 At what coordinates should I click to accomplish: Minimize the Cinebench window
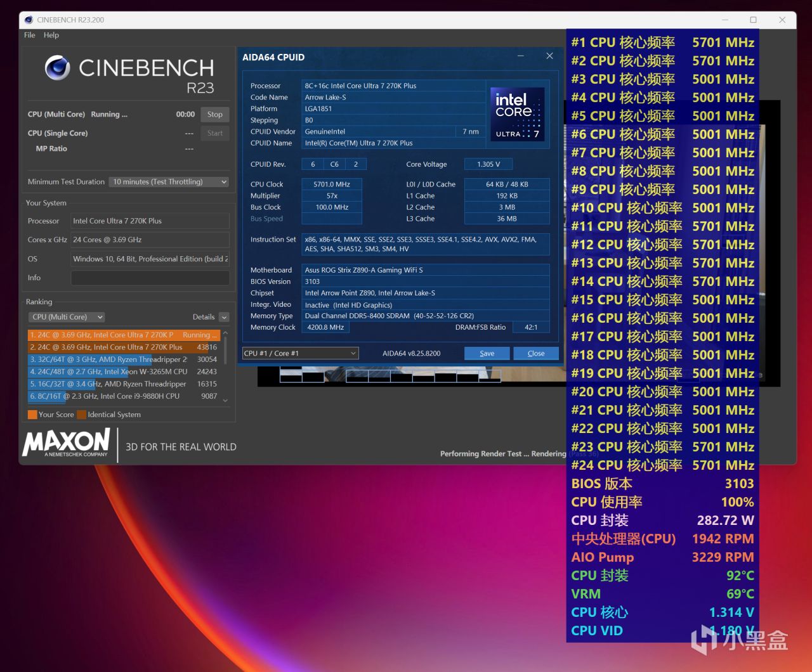[724, 20]
